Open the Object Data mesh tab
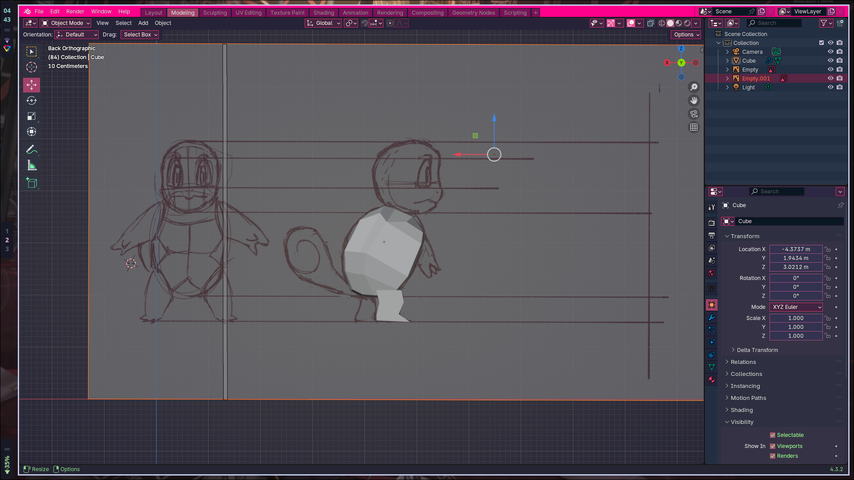This screenshot has width=854, height=480. [x=711, y=367]
